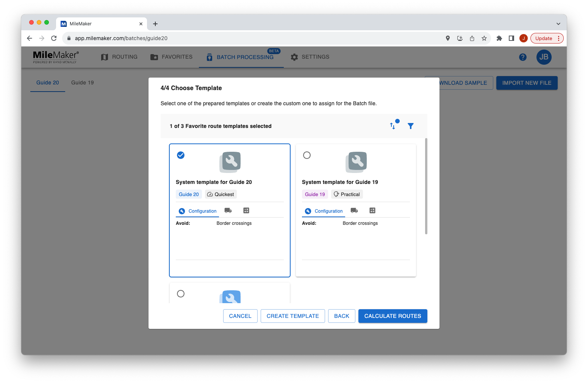Click Import New File button
This screenshot has width=588, height=383.
527,83
